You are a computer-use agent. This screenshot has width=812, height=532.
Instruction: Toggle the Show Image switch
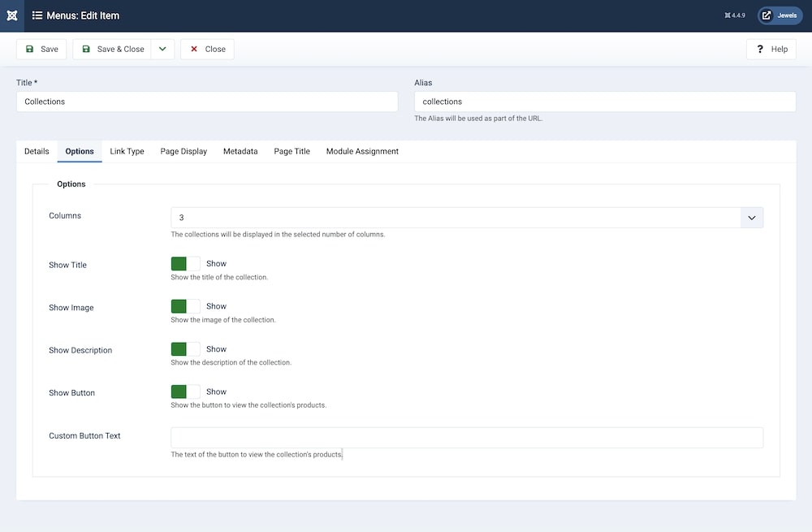185,306
